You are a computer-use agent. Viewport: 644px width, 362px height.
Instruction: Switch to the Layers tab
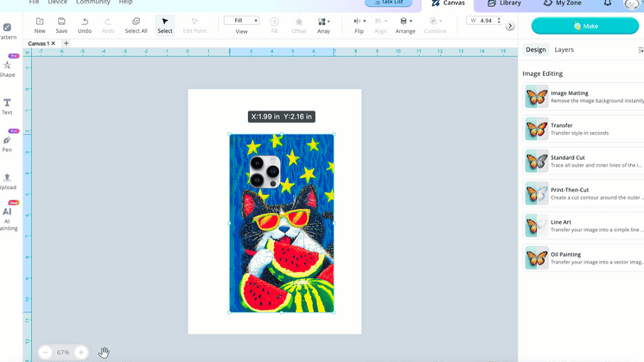click(x=564, y=50)
